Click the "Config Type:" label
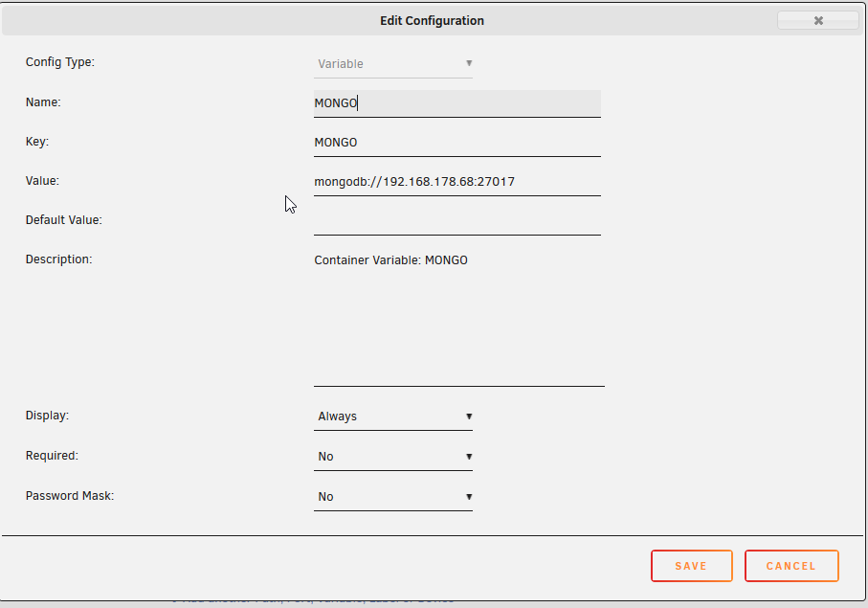Screen dimensions: 868x608 (59, 62)
